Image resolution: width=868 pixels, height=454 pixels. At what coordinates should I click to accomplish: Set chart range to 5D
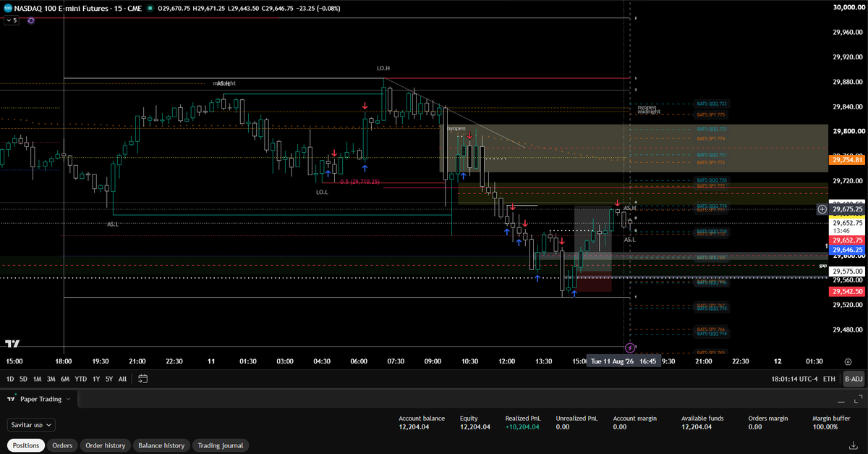23,379
